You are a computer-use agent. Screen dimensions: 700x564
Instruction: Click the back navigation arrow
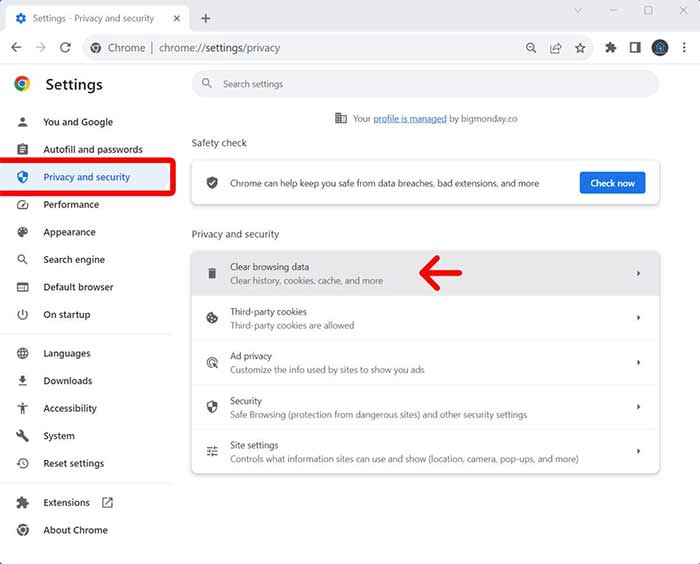pos(16,47)
